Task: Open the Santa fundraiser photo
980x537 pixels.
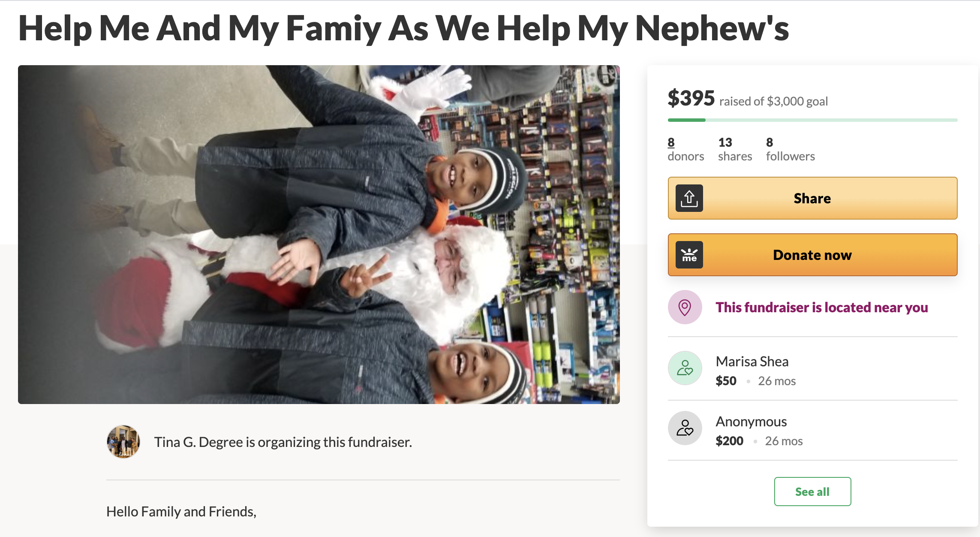Action: (x=319, y=234)
